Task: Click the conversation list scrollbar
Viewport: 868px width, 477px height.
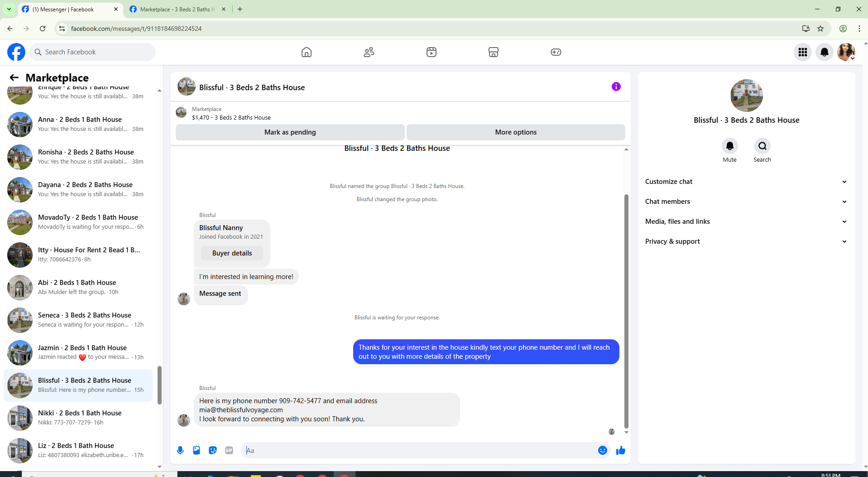Action: pyautogui.click(x=159, y=385)
